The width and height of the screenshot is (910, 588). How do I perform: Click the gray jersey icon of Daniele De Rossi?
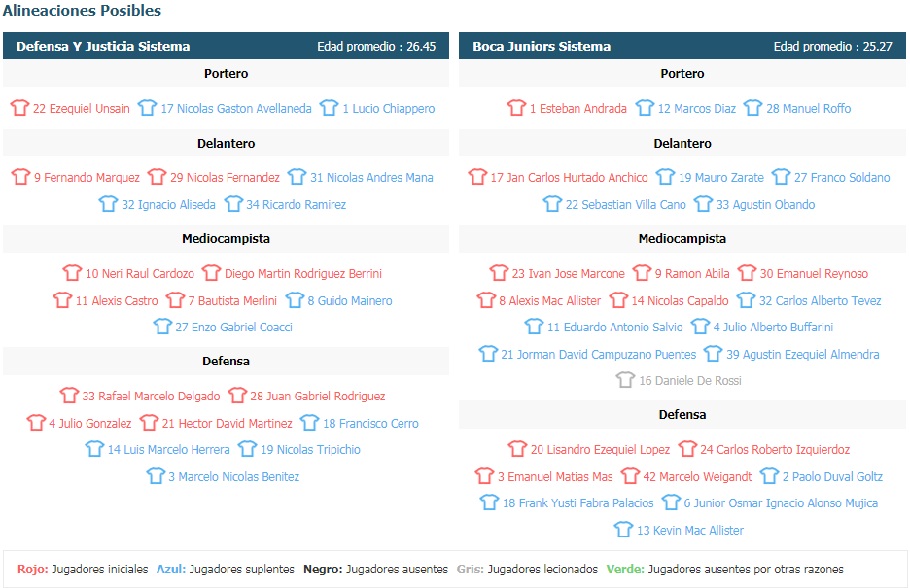[625, 380]
